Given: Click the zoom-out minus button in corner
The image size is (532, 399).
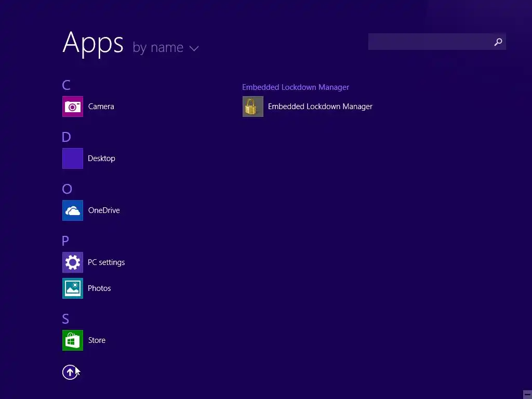Looking at the screenshot, I should point(527,394).
